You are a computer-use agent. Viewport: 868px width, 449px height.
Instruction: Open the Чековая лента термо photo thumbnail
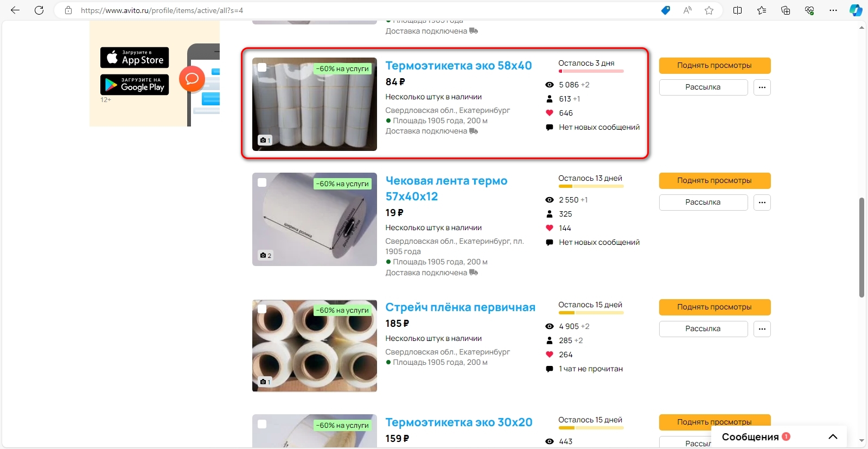pyautogui.click(x=315, y=219)
